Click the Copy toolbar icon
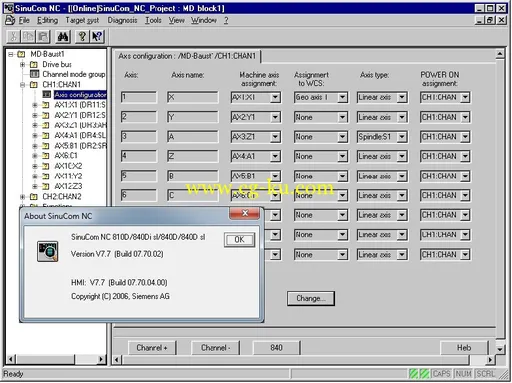The width and height of the screenshot is (512, 383). click(28, 36)
